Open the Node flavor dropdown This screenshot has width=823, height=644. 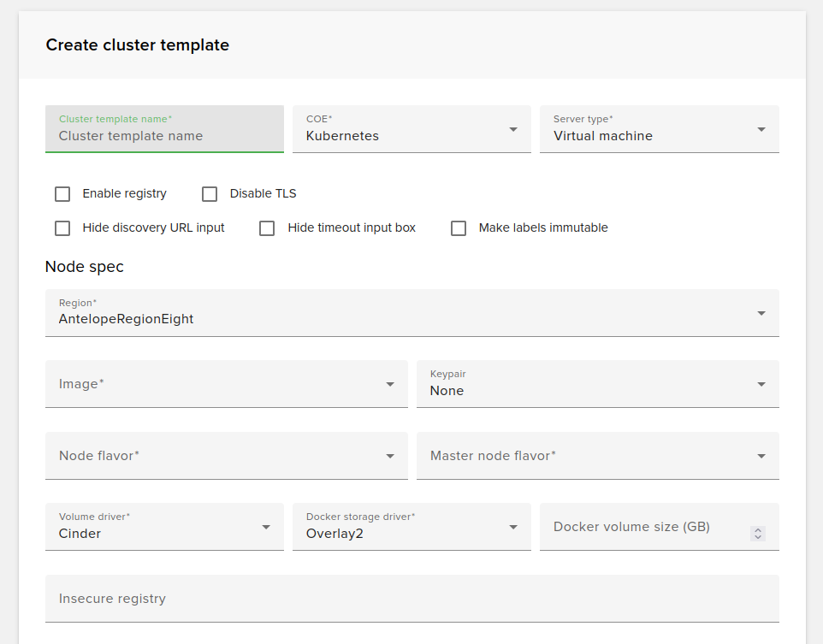coord(226,456)
